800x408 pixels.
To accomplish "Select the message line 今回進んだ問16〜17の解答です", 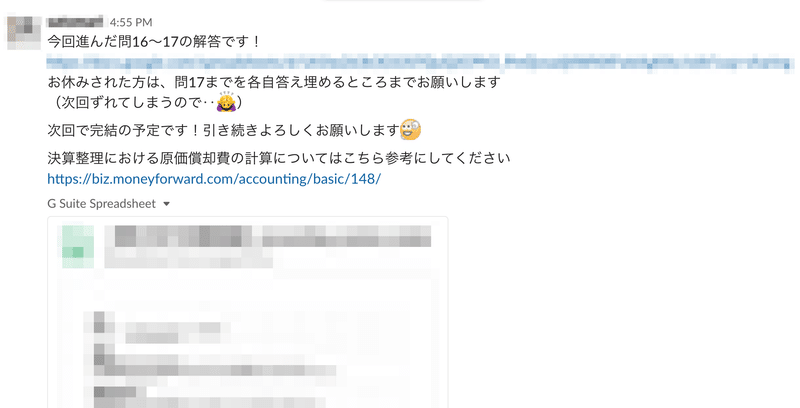I will (154, 41).
